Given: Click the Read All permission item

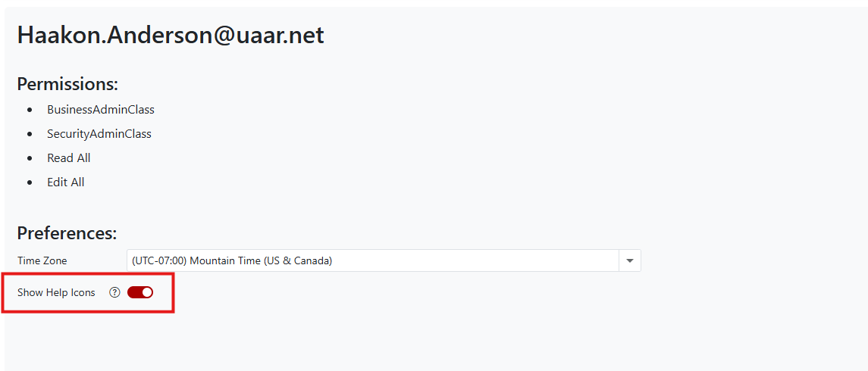Looking at the screenshot, I should click(x=69, y=157).
